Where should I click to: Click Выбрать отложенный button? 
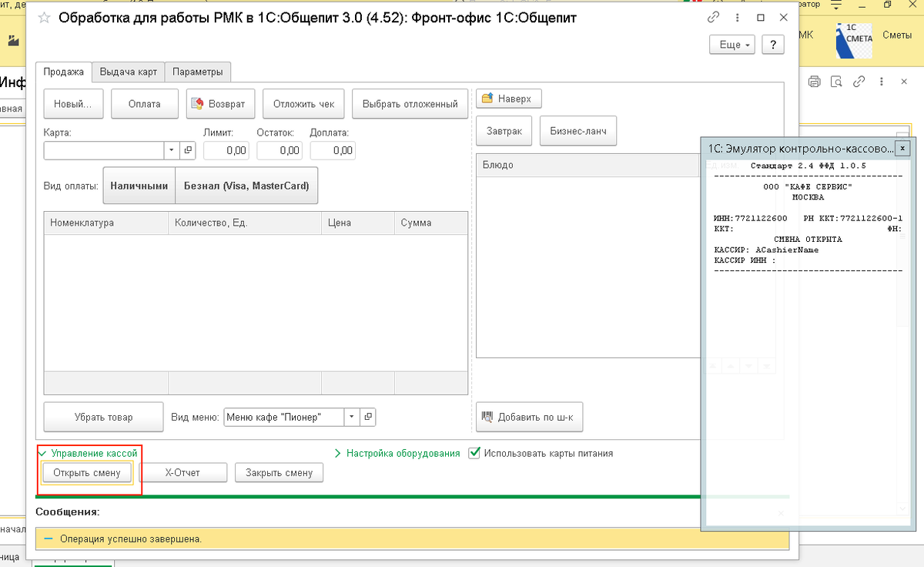[x=410, y=104]
